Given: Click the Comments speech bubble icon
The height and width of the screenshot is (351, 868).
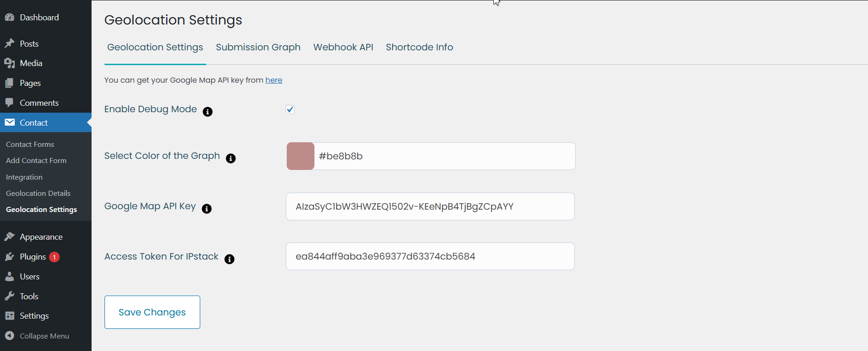Looking at the screenshot, I should pos(9,103).
